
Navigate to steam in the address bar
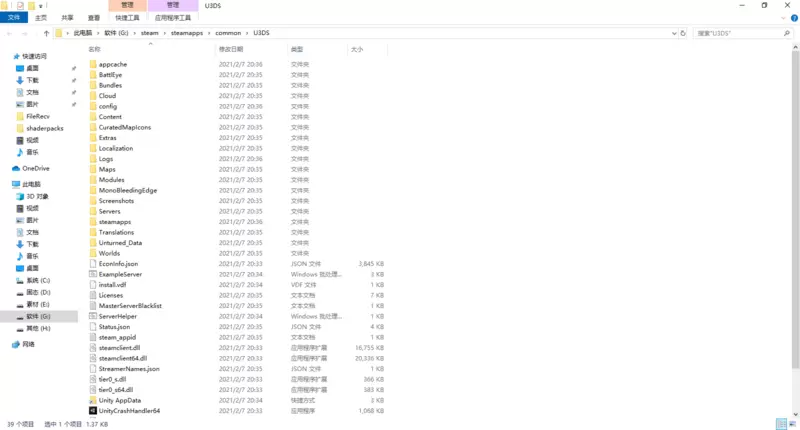[149, 33]
